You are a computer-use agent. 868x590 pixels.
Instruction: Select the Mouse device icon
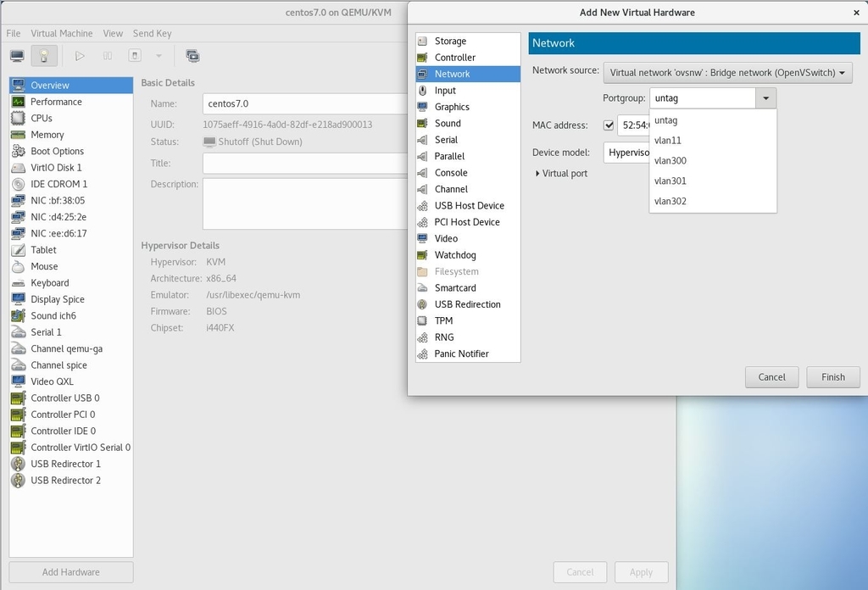click(19, 266)
